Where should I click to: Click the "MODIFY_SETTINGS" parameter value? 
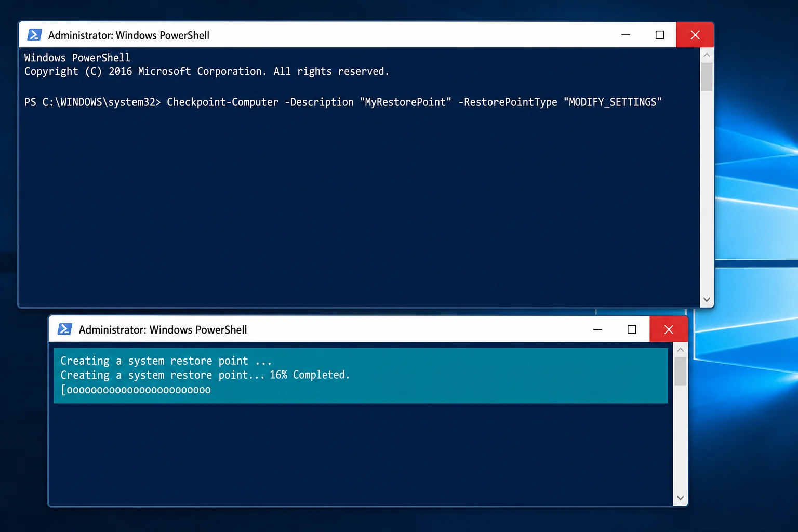(613, 102)
